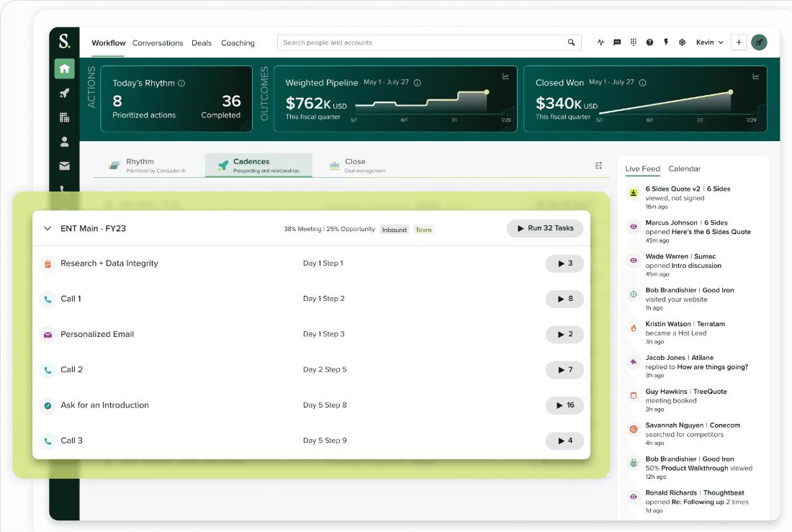Open the chat messages icon in the top bar
The image size is (792, 532).
click(x=617, y=42)
